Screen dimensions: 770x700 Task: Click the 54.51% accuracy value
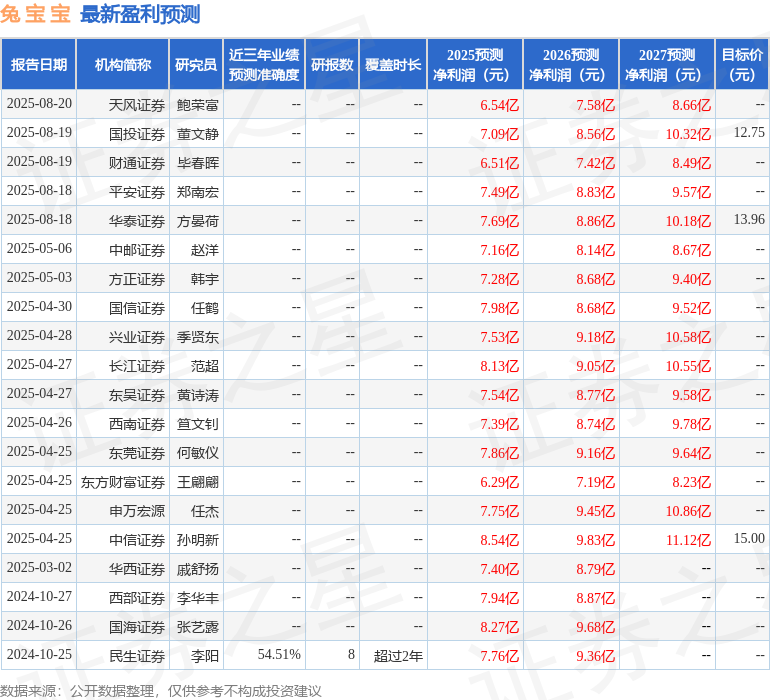[279, 655]
